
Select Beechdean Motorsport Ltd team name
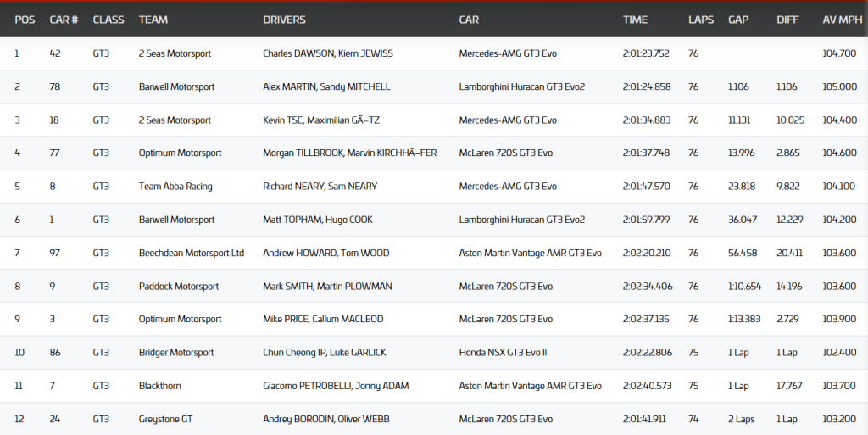pos(191,253)
